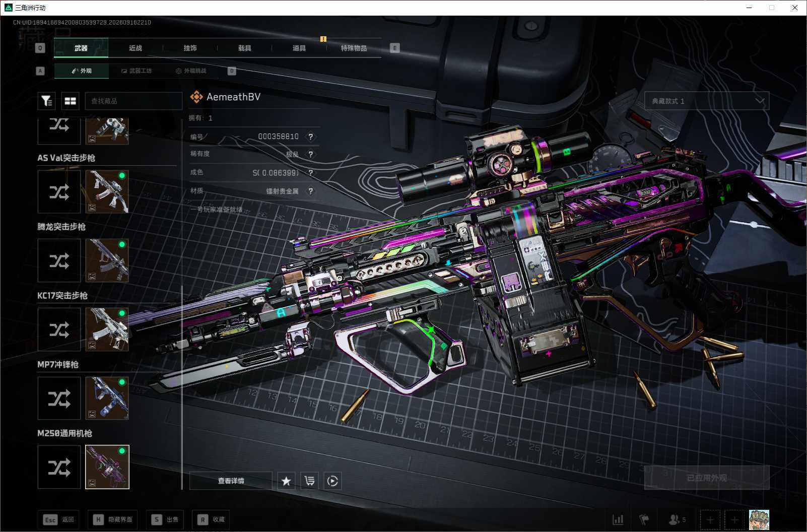Open the collection filter icon
Viewport: 807px width, 532px height.
(x=46, y=101)
